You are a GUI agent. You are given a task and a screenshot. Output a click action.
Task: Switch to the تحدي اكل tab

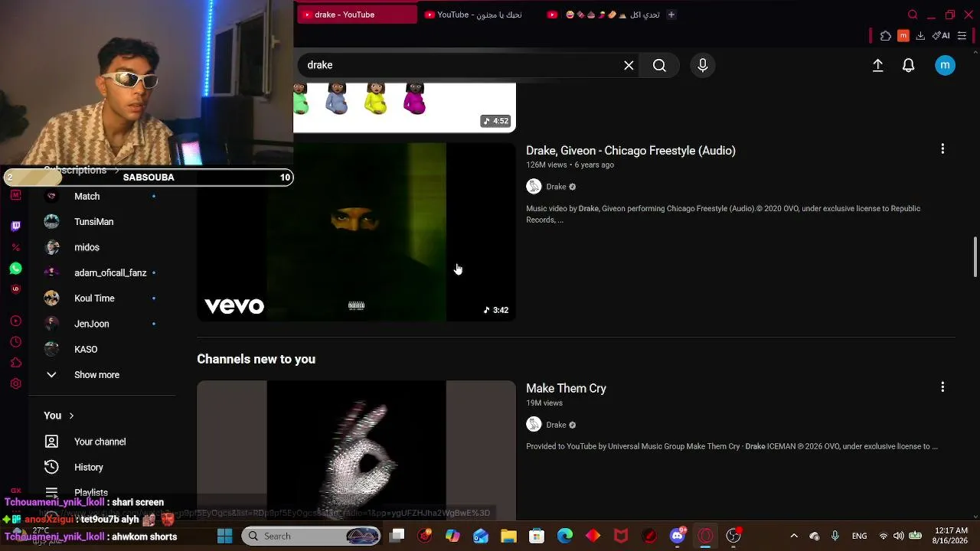pos(603,15)
